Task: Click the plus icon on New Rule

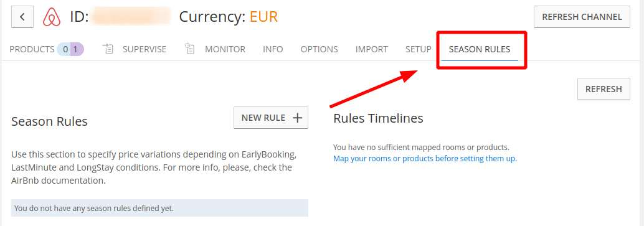Action: coord(297,118)
